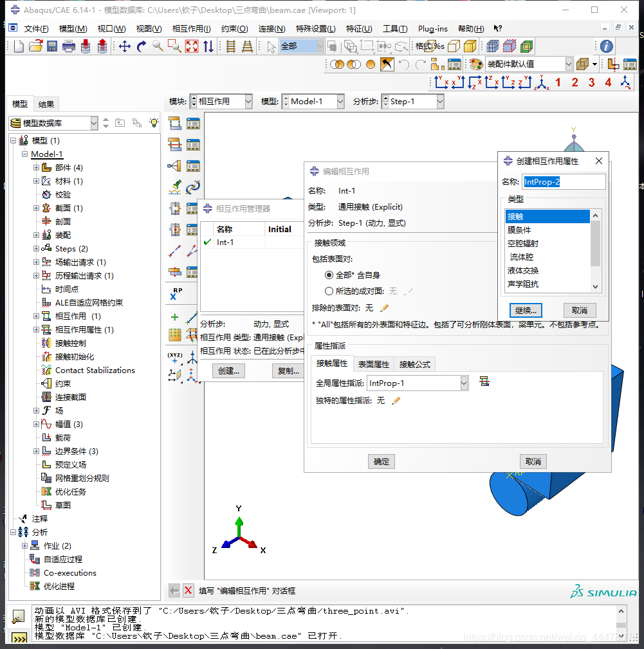The width and height of the screenshot is (644, 649).
Task: Select the Box zoom tool
Action: (x=174, y=46)
